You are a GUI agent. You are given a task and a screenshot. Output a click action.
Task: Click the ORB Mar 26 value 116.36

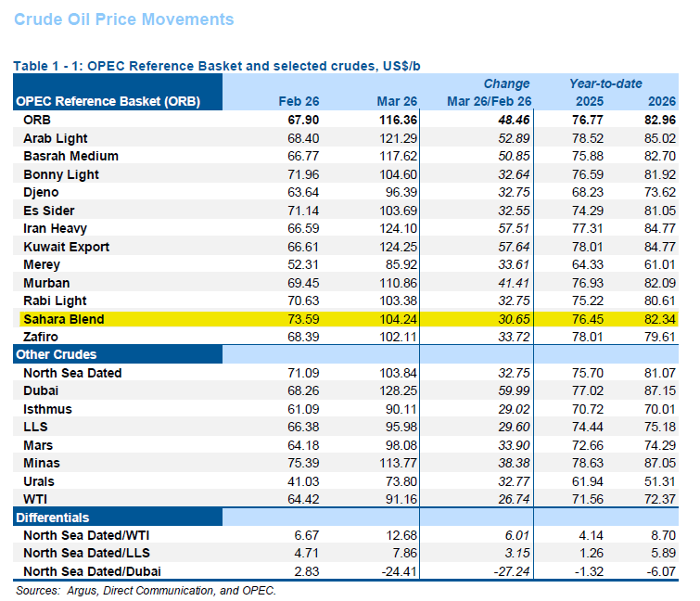398,120
